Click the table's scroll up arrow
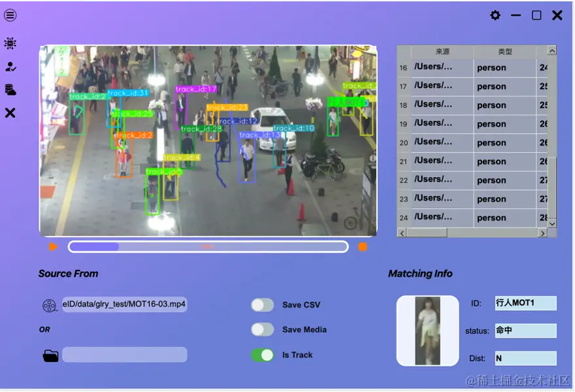 coord(552,50)
